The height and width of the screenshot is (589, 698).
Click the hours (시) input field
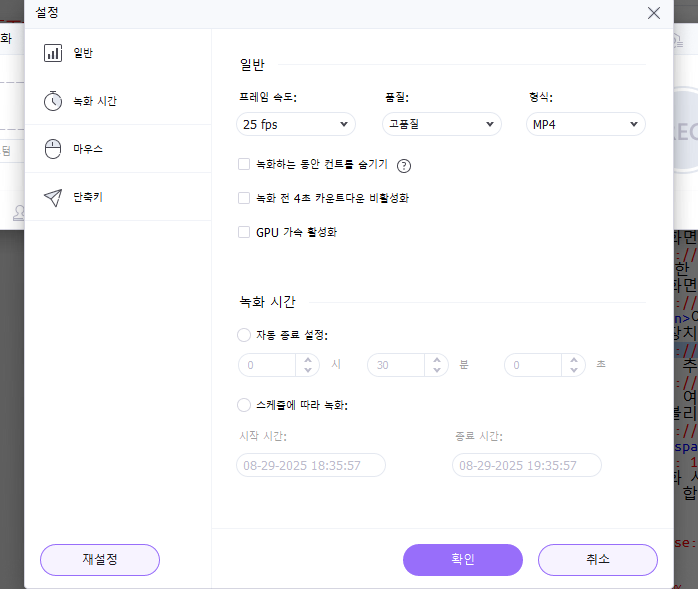tap(267, 365)
